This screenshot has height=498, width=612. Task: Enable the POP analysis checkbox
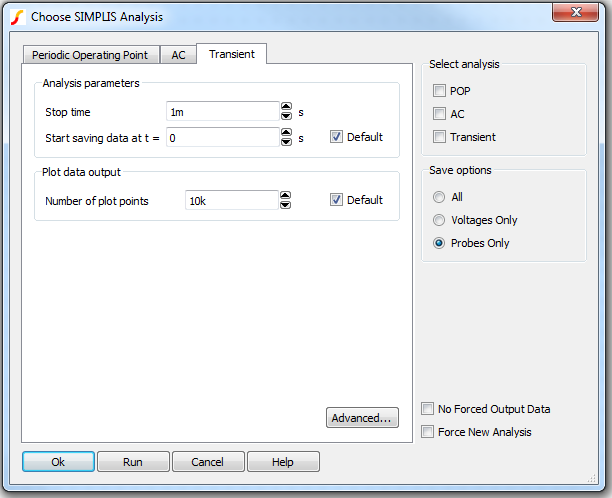click(440, 91)
